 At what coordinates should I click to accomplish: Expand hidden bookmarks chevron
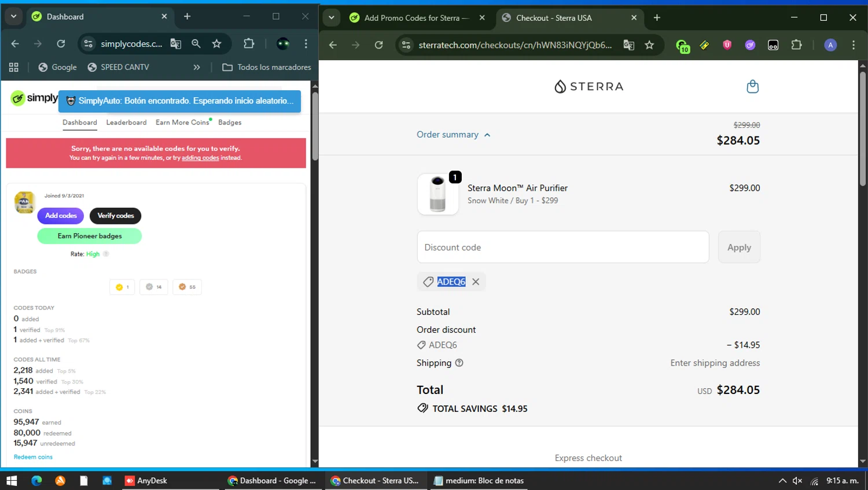tap(197, 67)
